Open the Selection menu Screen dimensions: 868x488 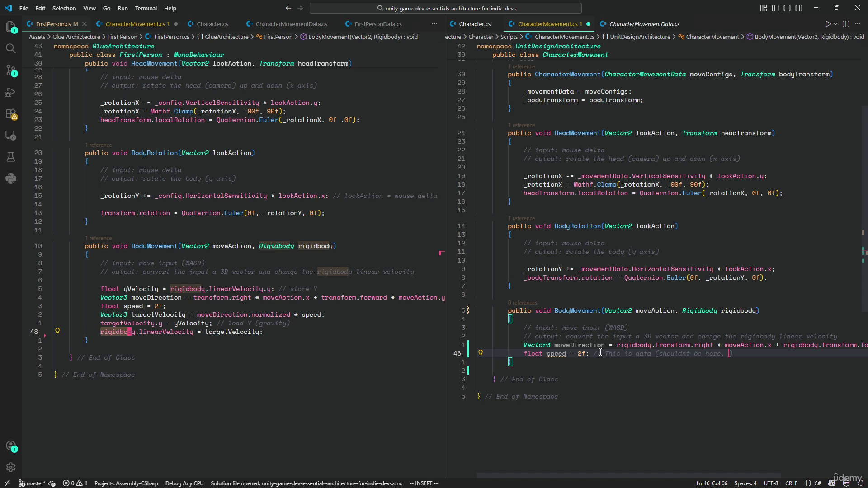pyautogui.click(x=64, y=8)
